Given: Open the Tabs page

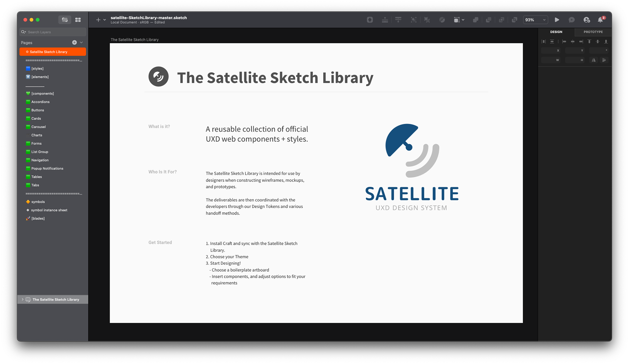Looking at the screenshot, I should coord(53,185).
